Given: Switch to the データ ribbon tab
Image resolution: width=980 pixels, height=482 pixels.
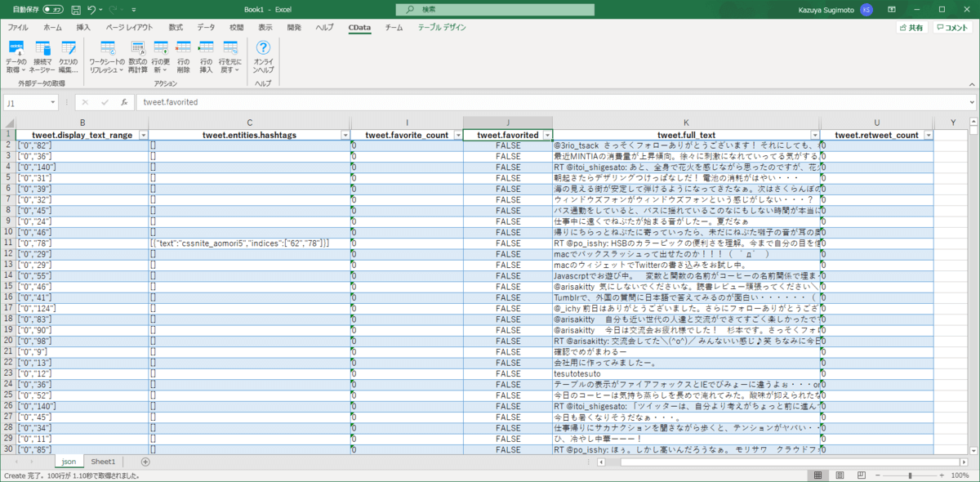Looking at the screenshot, I should [x=207, y=27].
